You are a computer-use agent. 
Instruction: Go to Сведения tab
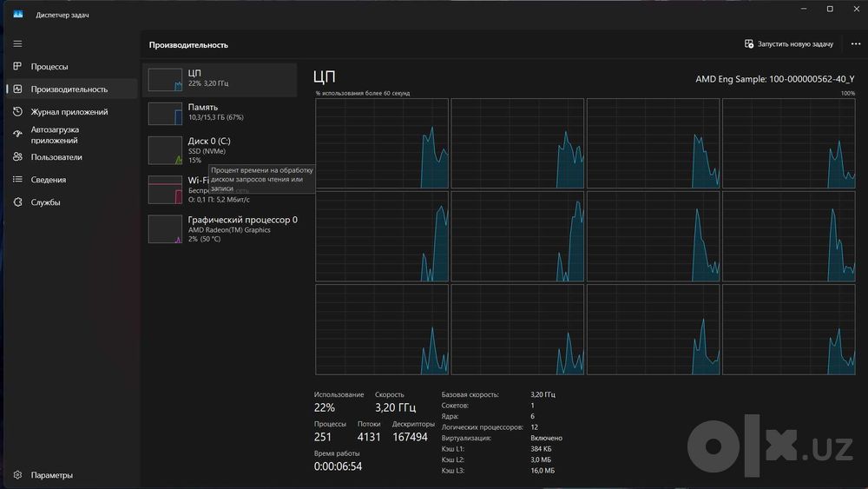72,180
